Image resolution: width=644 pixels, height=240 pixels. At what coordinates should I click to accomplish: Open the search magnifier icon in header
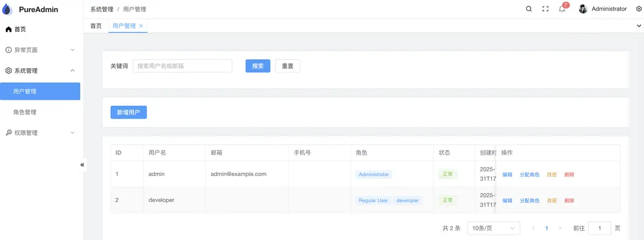coord(529,9)
